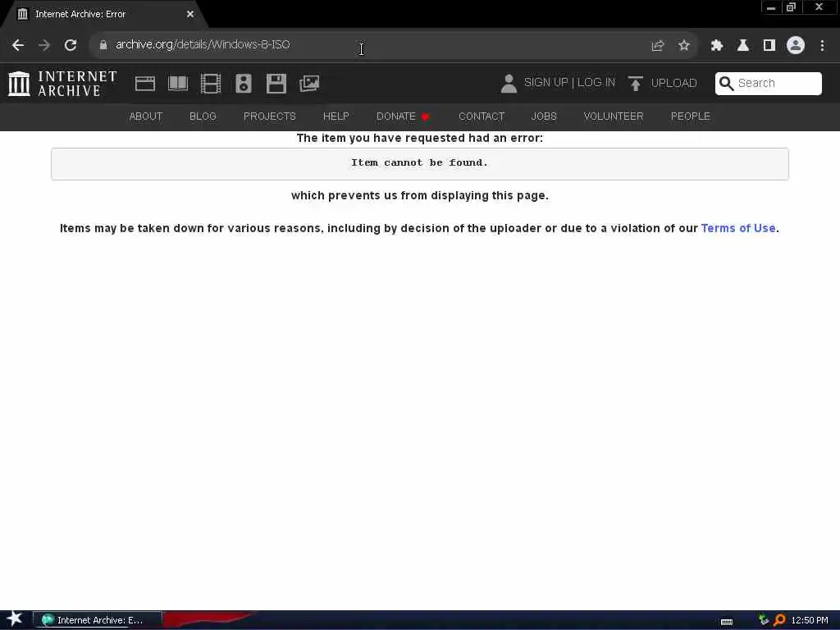Viewport: 840px width, 630px height.
Task: Click Internet Archive taskbar window button
Action: (x=98, y=620)
